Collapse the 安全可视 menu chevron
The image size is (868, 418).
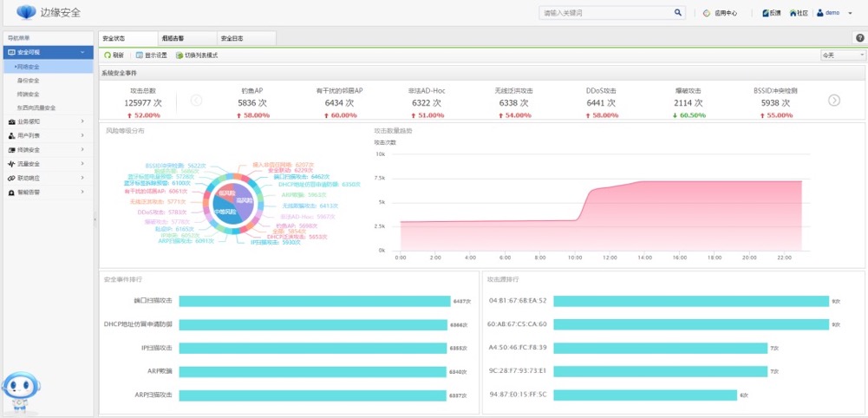point(82,53)
